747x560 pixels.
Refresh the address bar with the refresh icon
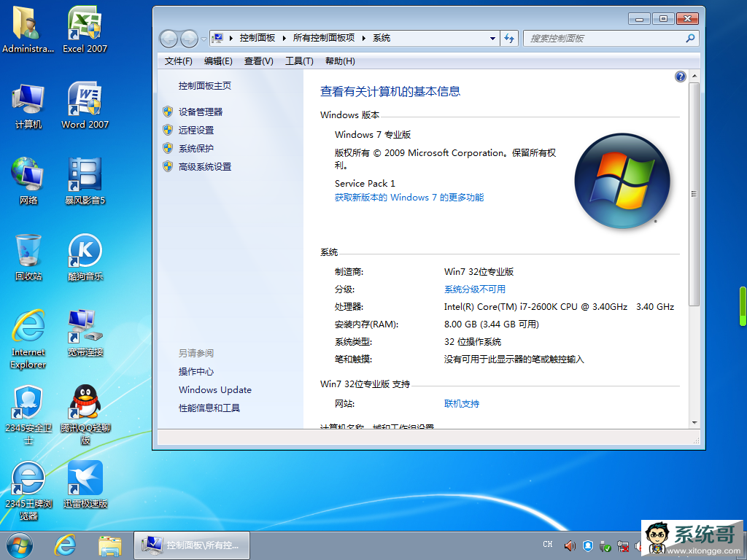pyautogui.click(x=509, y=38)
